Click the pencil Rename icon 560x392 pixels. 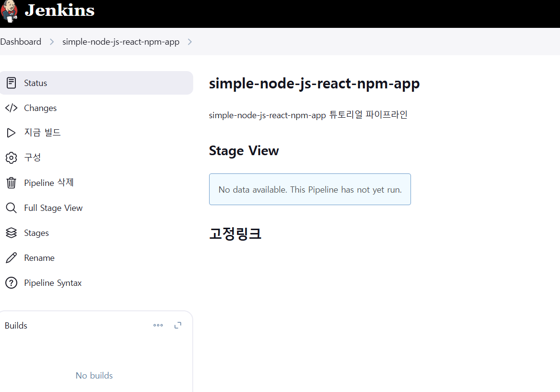tap(12, 258)
